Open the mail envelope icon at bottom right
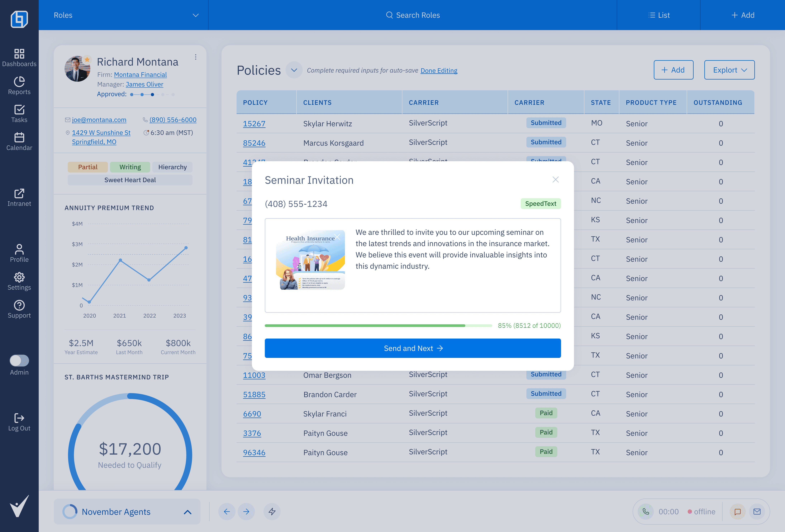 757,511
